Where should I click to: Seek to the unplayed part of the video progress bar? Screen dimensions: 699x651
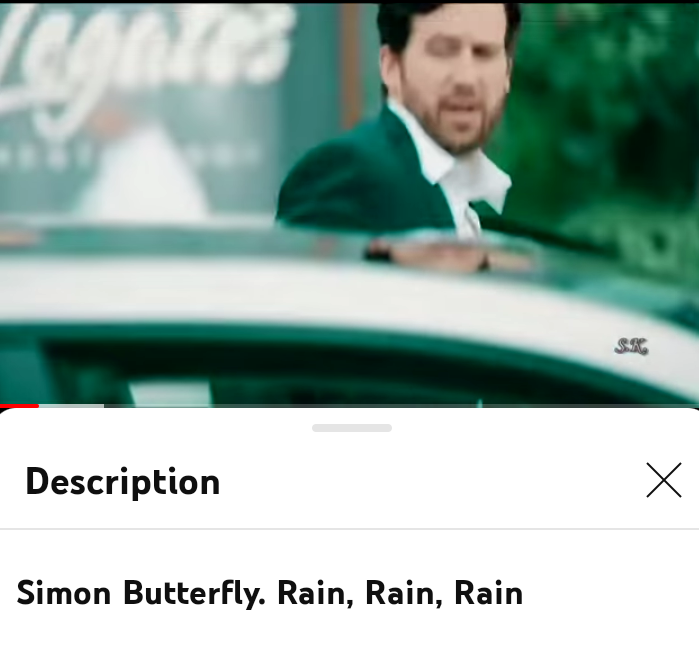coord(401,406)
